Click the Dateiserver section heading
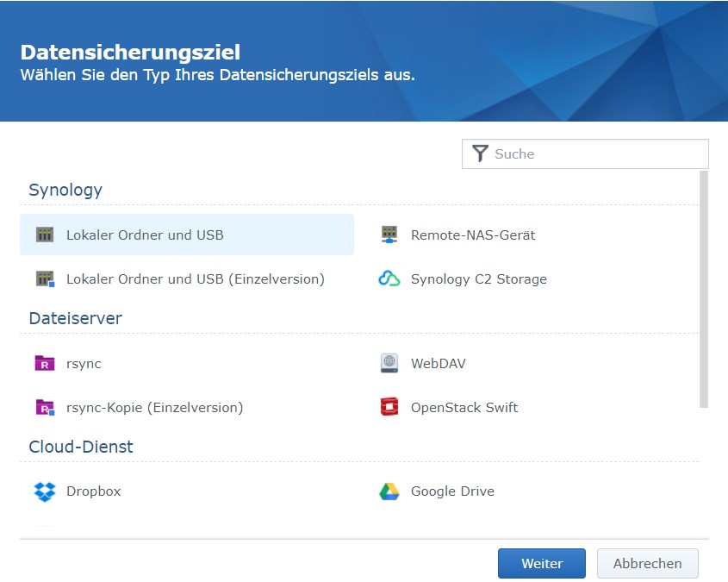The height and width of the screenshot is (582, 728). coord(75,318)
